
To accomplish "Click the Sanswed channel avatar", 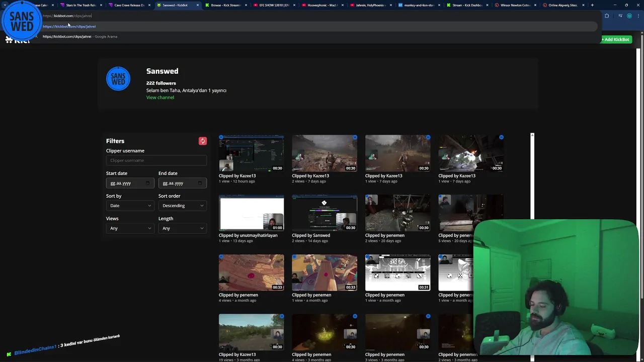I will tap(118, 79).
